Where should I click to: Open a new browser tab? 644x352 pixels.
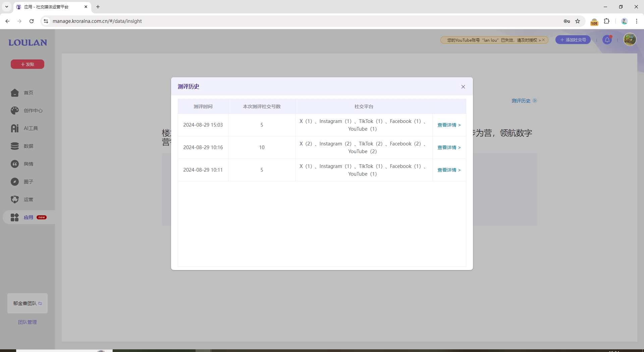tap(98, 7)
